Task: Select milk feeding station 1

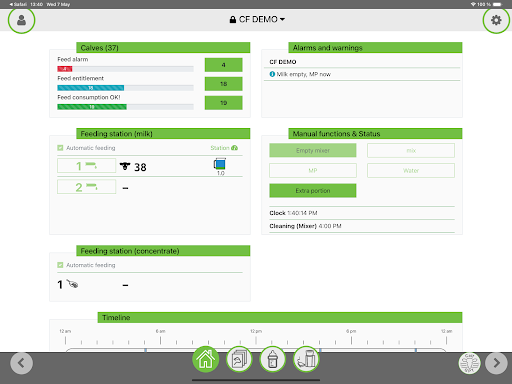Action: (x=87, y=166)
